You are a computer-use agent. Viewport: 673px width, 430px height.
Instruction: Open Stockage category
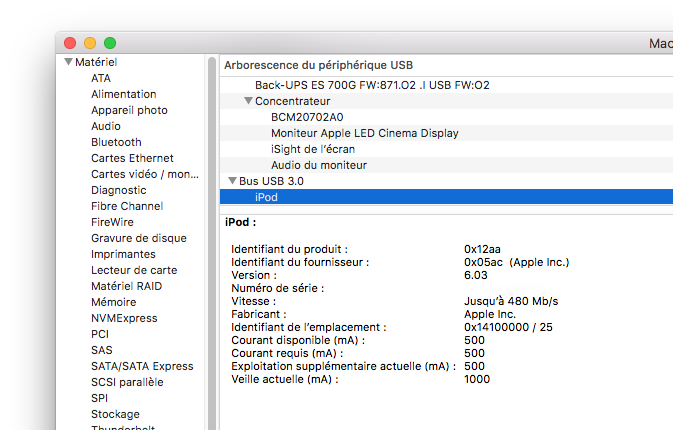[x=115, y=415]
